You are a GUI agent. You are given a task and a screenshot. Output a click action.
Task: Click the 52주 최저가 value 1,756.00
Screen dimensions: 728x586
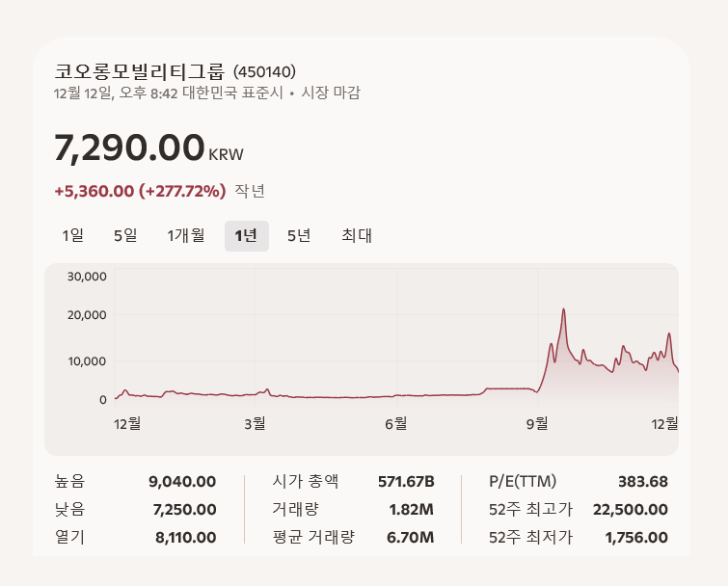pyautogui.click(x=636, y=537)
